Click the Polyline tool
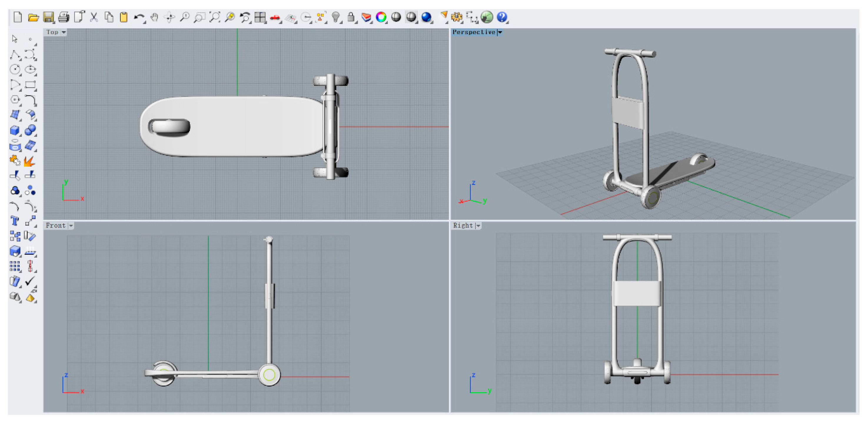 click(14, 54)
